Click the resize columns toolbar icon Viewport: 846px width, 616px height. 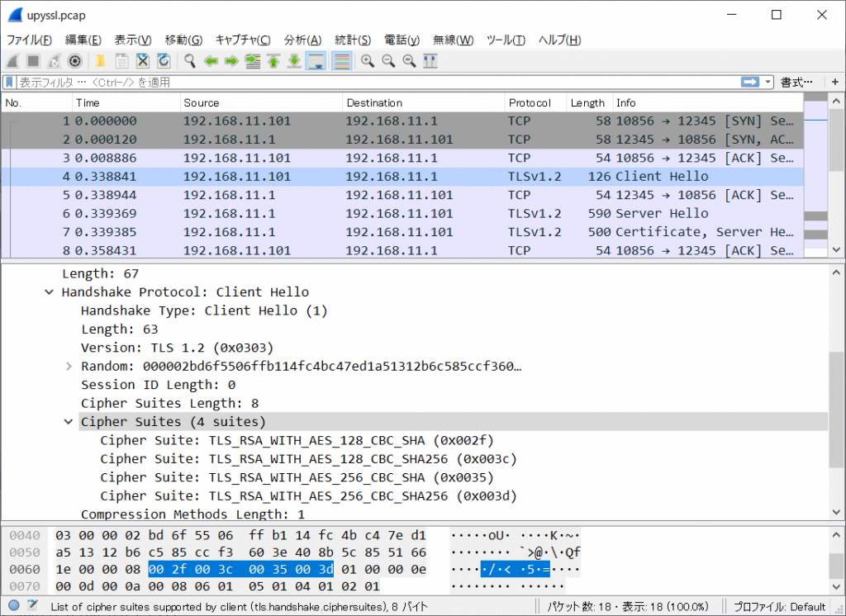click(430, 60)
